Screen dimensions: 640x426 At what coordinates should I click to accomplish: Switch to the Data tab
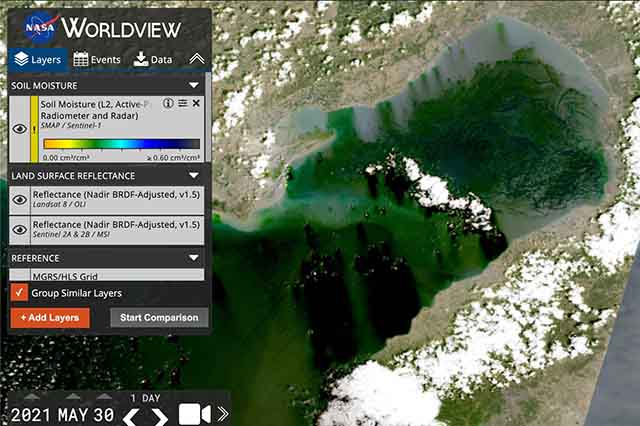152,59
